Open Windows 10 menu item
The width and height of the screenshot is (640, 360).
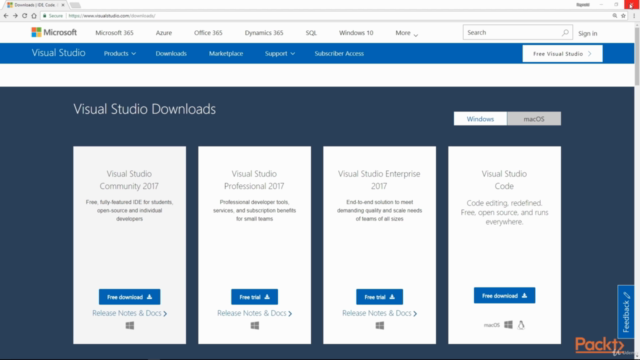coord(356,33)
